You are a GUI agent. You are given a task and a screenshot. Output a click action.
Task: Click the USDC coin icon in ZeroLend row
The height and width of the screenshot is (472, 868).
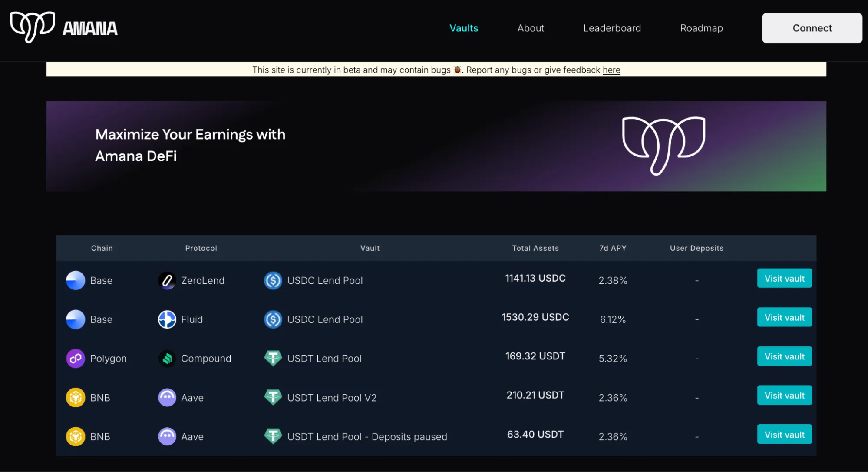coord(273,280)
